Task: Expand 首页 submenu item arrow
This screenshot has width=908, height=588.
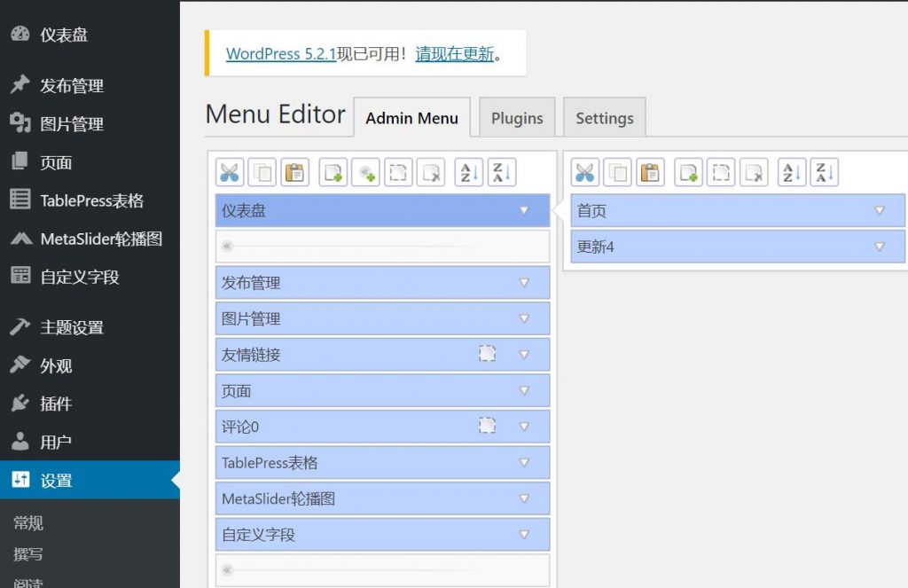Action: pos(880,210)
